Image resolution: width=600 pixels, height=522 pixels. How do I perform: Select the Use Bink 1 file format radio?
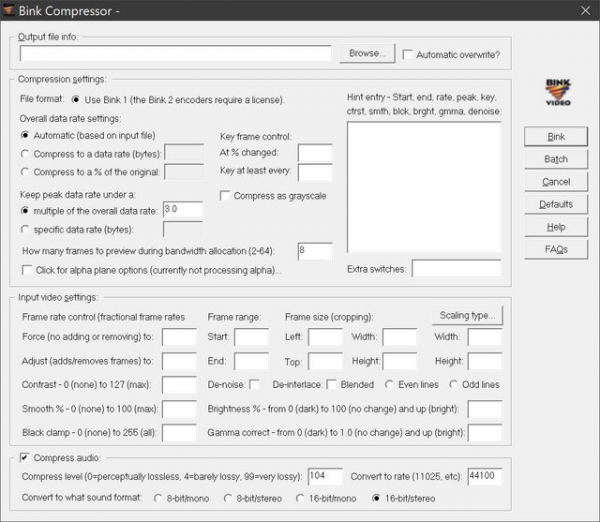pos(75,100)
